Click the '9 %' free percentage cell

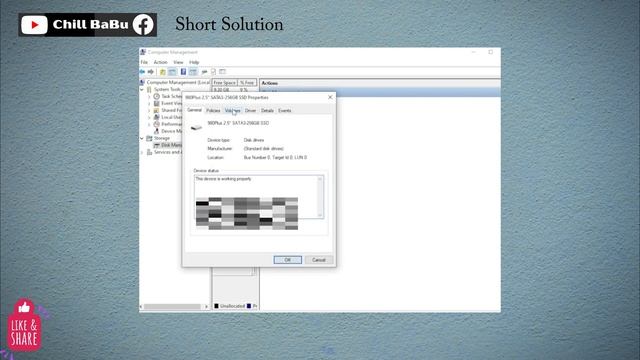click(x=244, y=90)
